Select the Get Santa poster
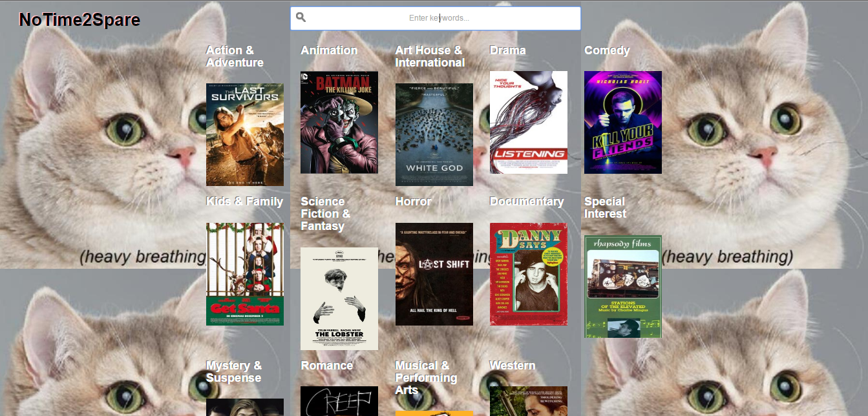 [x=245, y=274]
